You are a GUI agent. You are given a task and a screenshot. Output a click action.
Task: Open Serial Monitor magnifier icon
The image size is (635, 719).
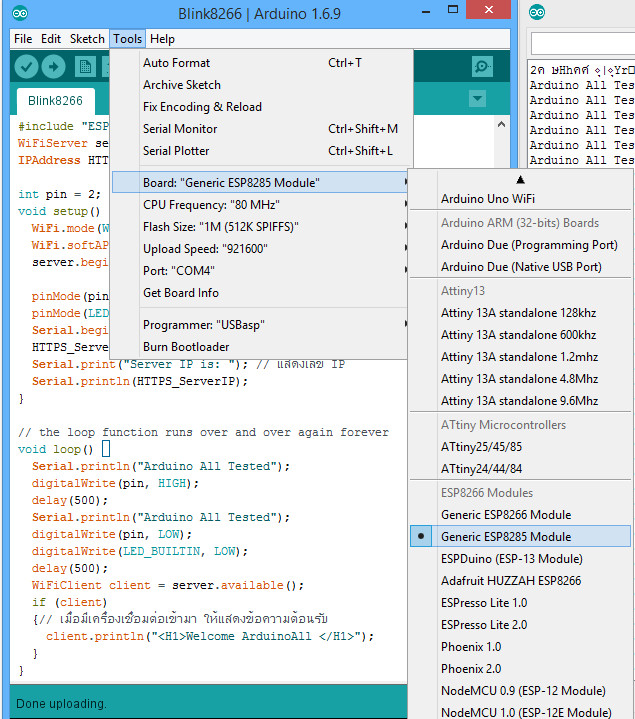click(482, 67)
